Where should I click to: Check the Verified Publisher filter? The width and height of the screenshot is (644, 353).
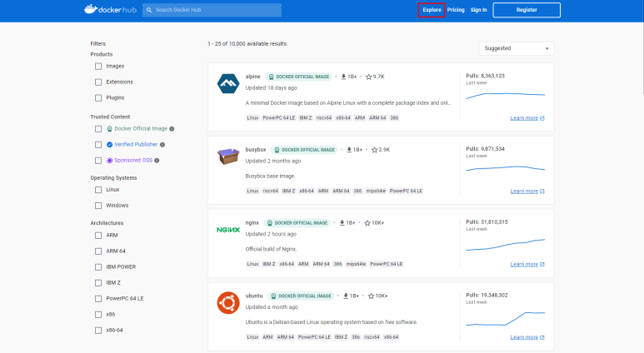point(98,145)
